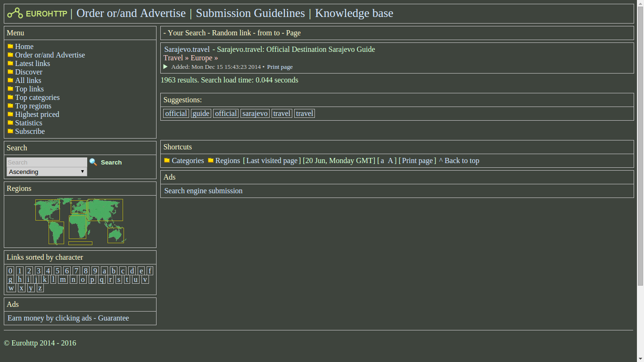Click the folder icon beside Latest links

(10, 63)
